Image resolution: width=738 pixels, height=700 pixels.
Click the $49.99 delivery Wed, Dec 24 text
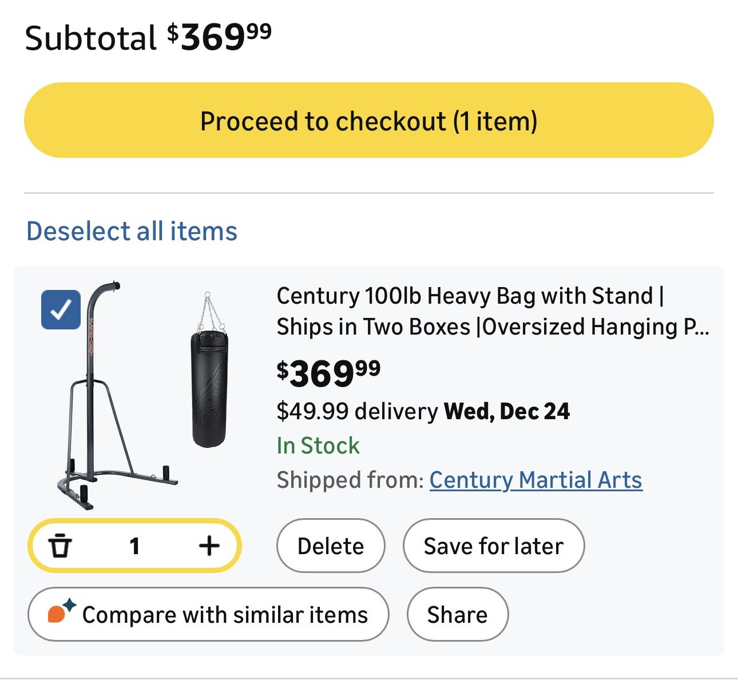(x=423, y=411)
